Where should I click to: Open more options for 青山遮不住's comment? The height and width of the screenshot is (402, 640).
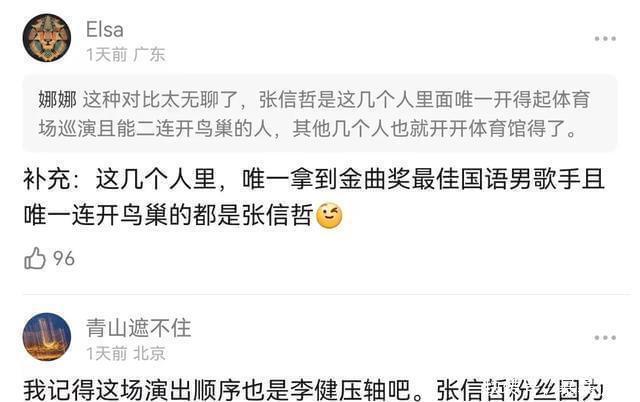[605, 338]
